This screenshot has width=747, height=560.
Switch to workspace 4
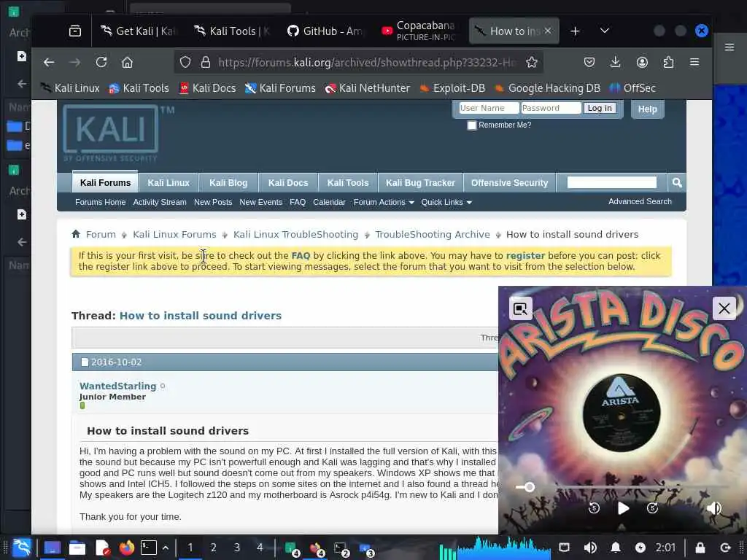point(260,548)
